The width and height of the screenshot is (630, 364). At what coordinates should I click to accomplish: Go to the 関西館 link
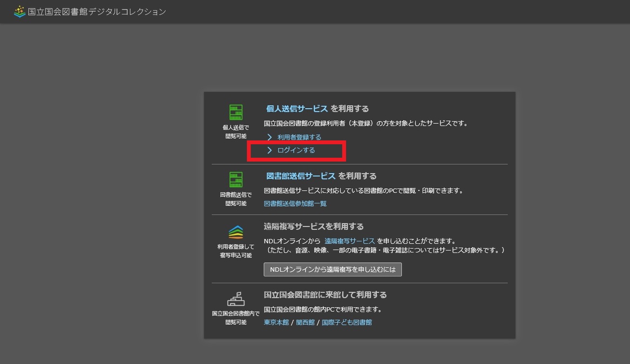tap(305, 323)
